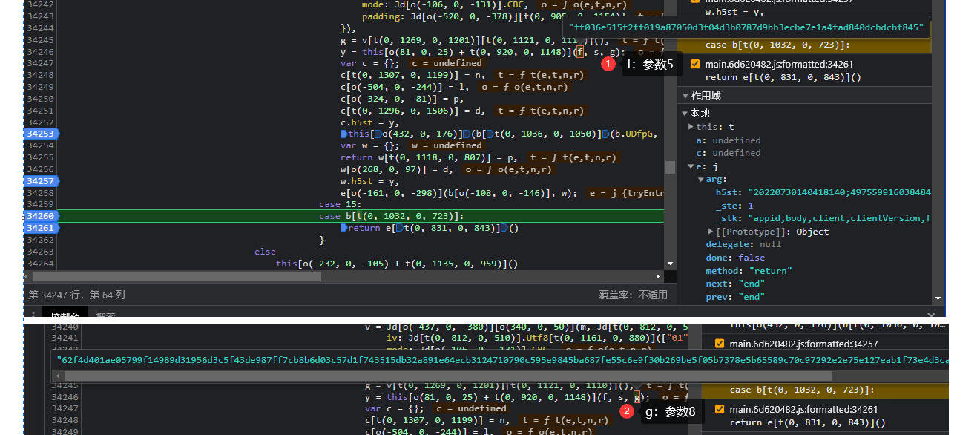Image resolution: width=980 pixels, height=435 pixels.
Task: Click the inline breakpoint marker before return e statement
Action: tap(343, 228)
